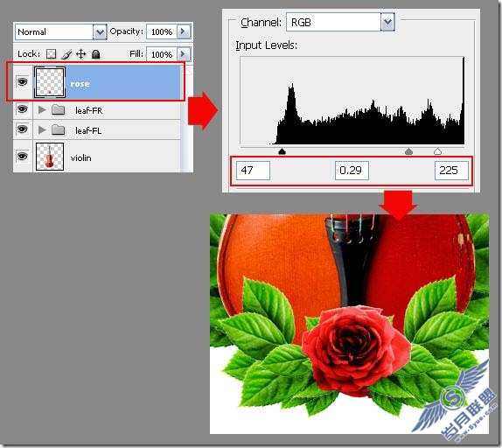Expand the leaf-FL group
502x448 pixels.
42,129
